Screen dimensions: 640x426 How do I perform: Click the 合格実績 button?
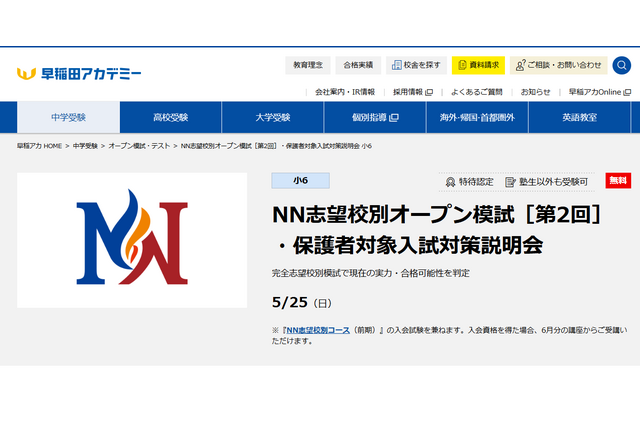pyautogui.click(x=358, y=65)
